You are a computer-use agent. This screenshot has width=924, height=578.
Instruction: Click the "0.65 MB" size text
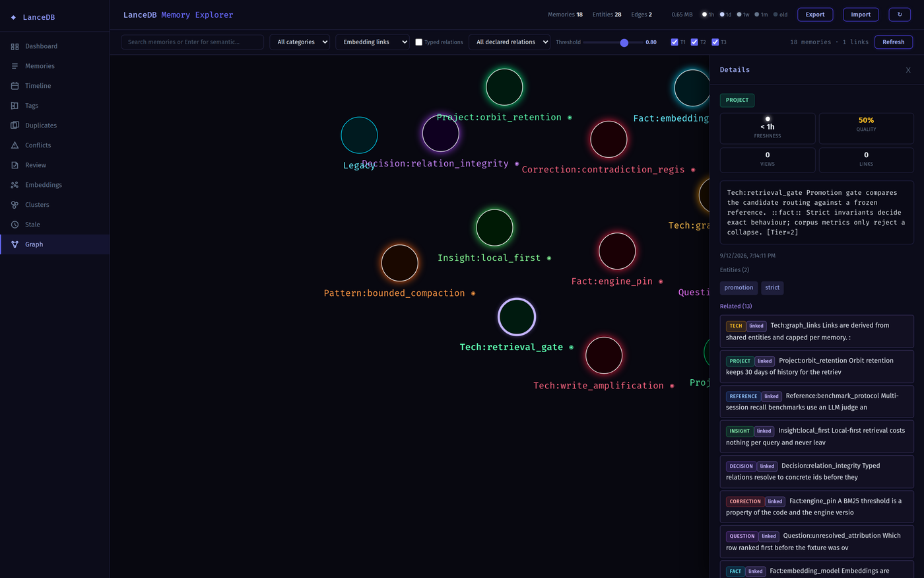(x=682, y=15)
